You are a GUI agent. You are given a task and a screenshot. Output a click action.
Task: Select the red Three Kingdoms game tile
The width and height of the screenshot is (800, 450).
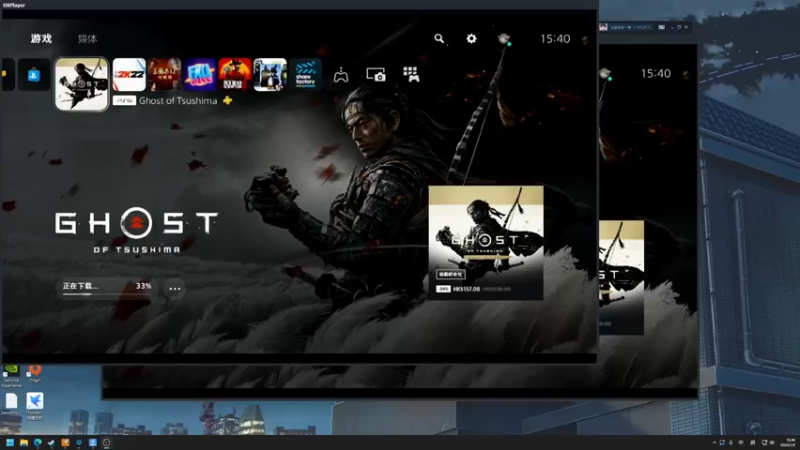pos(165,74)
